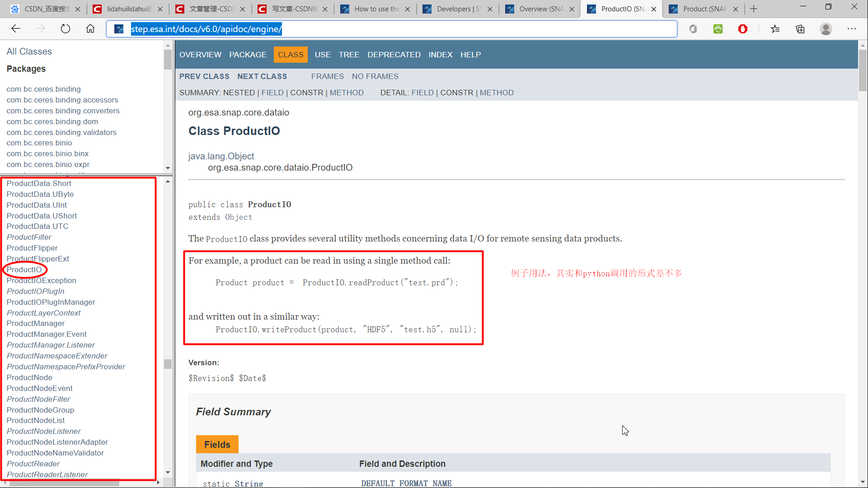
Task: Click the ProductIO class link in the list
Action: click(24, 270)
